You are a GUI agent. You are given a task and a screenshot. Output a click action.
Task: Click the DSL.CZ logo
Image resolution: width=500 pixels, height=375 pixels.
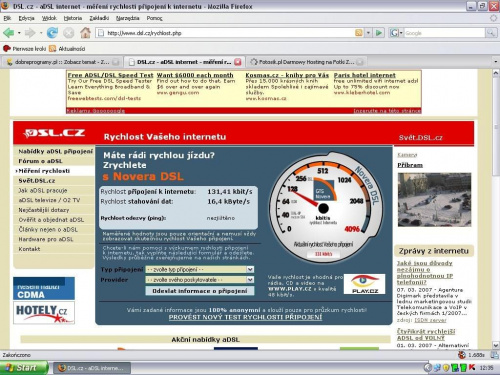pyautogui.click(x=54, y=133)
